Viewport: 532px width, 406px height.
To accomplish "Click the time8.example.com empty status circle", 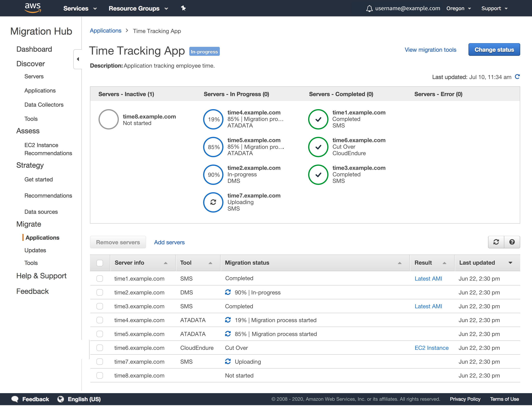I will coord(109,119).
